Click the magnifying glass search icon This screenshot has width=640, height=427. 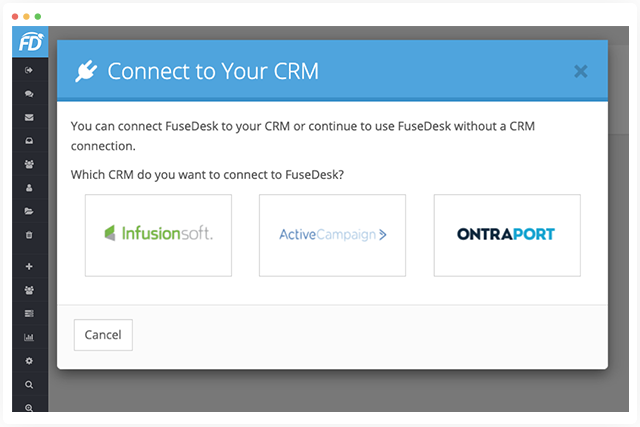pyautogui.click(x=29, y=384)
